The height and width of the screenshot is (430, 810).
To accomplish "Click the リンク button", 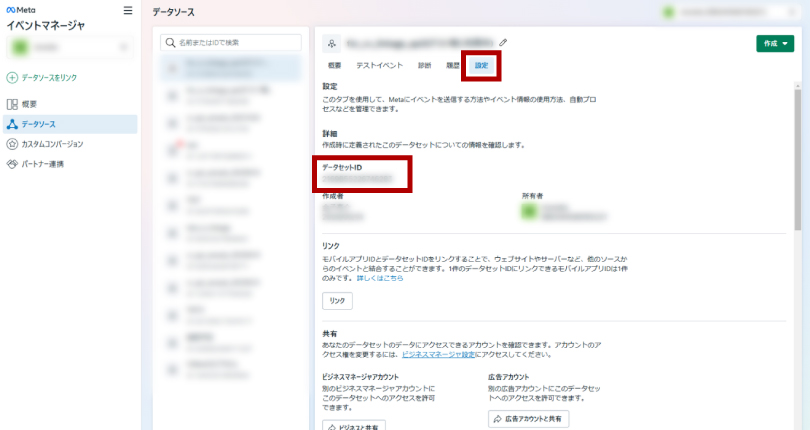I will point(337,301).
